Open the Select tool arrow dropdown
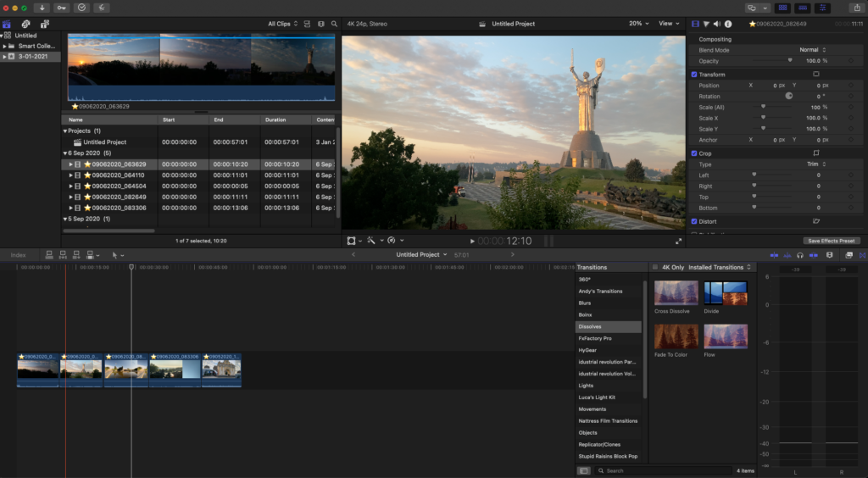 (x=118, y=255)
